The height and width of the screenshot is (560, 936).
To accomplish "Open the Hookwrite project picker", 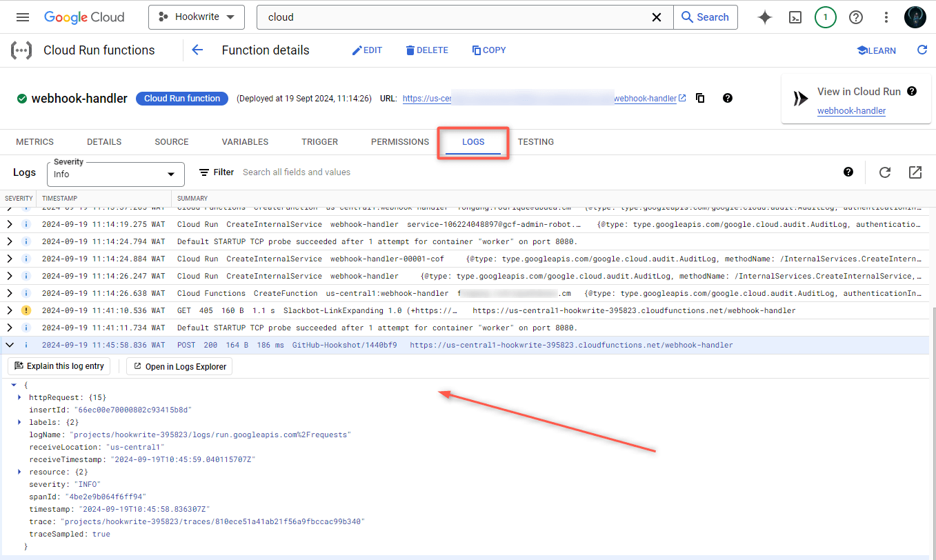I will click(196, 17).
